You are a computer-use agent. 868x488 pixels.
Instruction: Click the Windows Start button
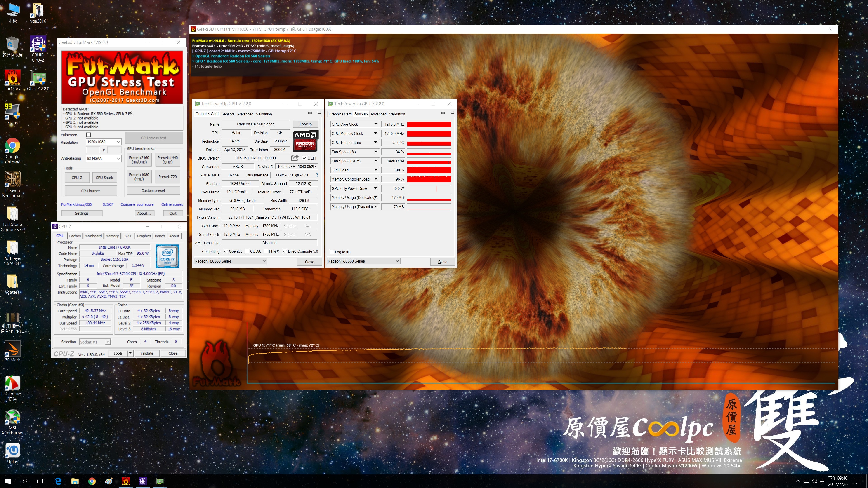(8, 481)
